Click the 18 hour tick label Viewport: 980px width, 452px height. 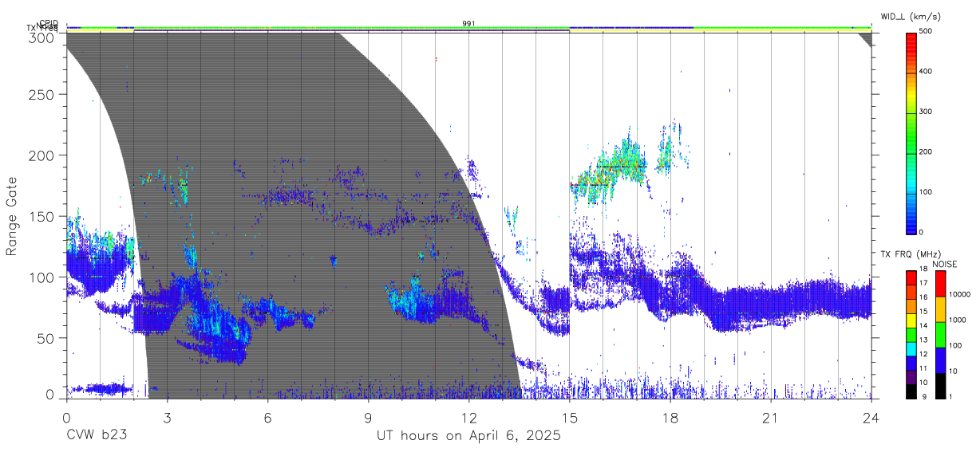click(x=670, y=417)
